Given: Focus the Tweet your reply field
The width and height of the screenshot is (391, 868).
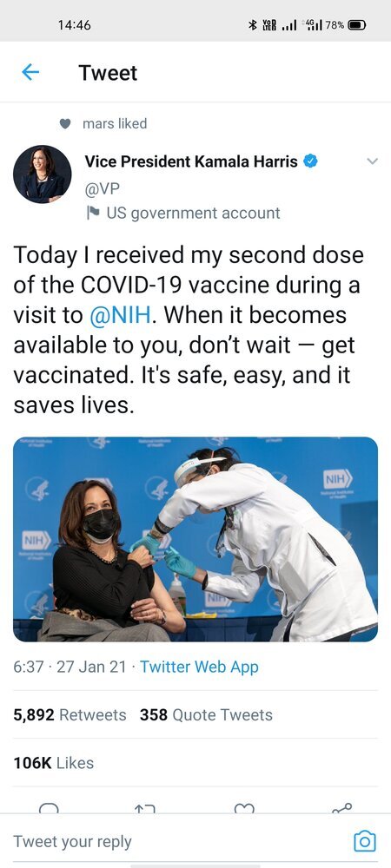Looking at the screenshot, I should coord(177,841).
